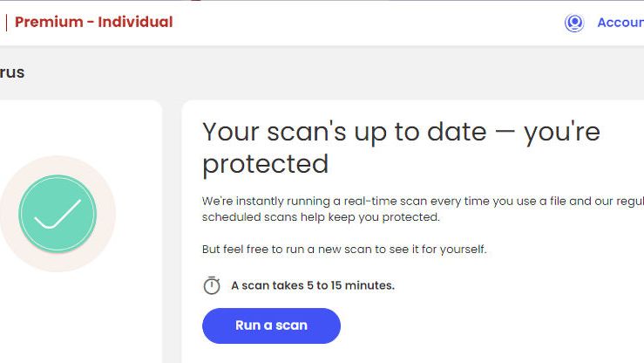The height and width of the screenshot is (363, 644).
Task: Click empty space in the white header bar
Action: click(x=366, y=23)
